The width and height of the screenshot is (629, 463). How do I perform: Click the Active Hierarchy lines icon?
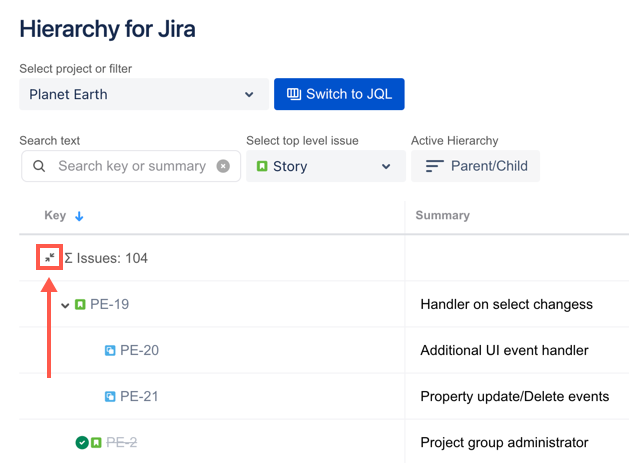coord(434,166)
